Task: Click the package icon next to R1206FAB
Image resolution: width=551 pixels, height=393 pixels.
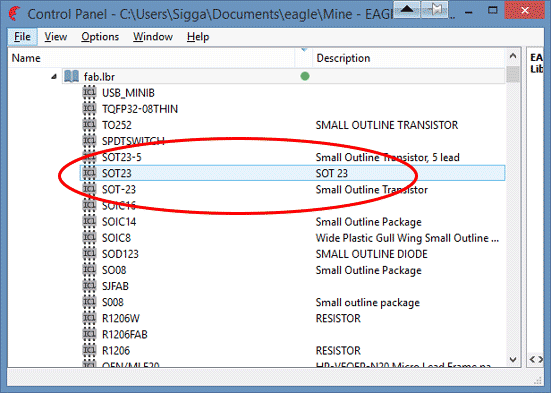Action: [89, 334]
